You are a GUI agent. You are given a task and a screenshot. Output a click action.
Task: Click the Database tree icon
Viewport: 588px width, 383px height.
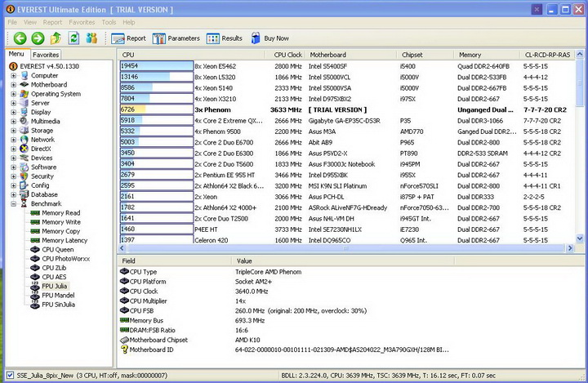pyautogui.click(x=24, y=194)
